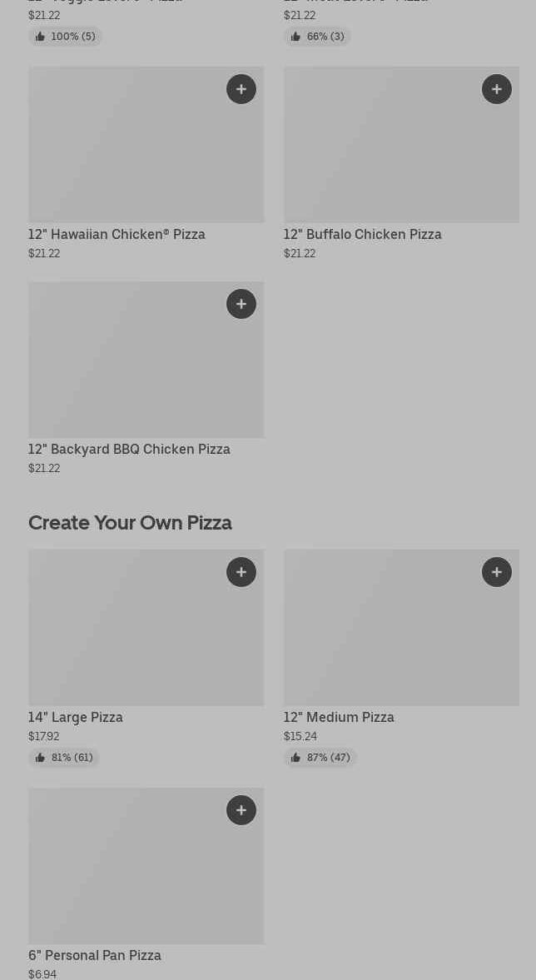The height and width of the screenshot is (980, 536).
Task: Click the 100% (5) thumbs-up rating
Action: [65, 37]
